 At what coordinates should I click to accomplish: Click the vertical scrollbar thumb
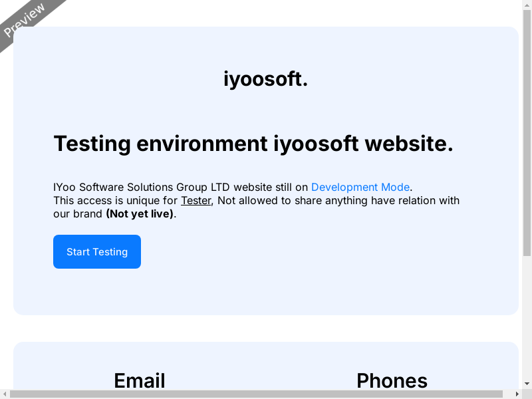coord(527,133)
